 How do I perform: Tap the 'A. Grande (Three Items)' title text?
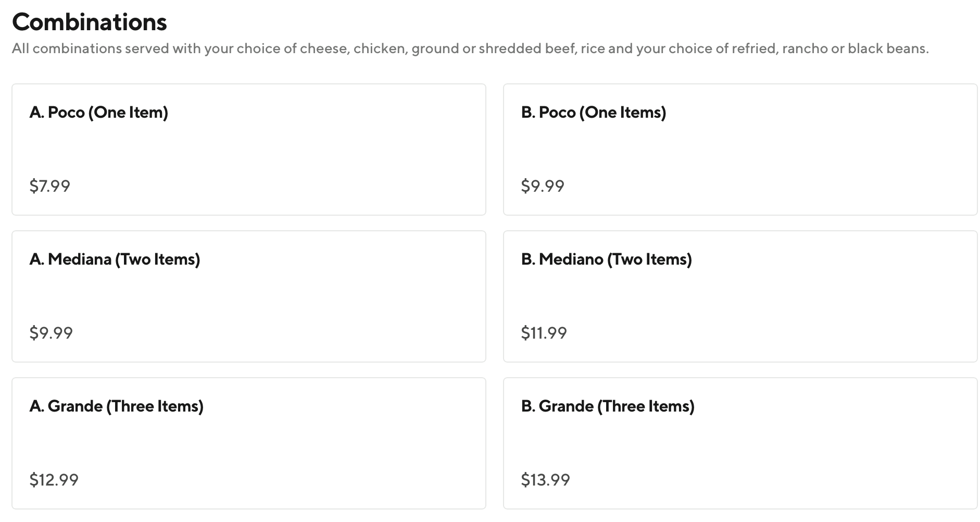(117, 406)
